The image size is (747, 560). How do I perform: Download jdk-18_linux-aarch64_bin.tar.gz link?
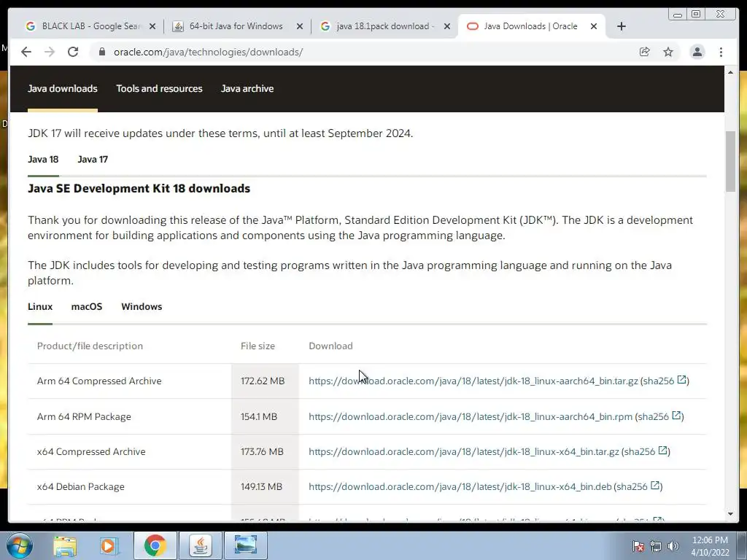pyautogui.click(x=473, y=381)
